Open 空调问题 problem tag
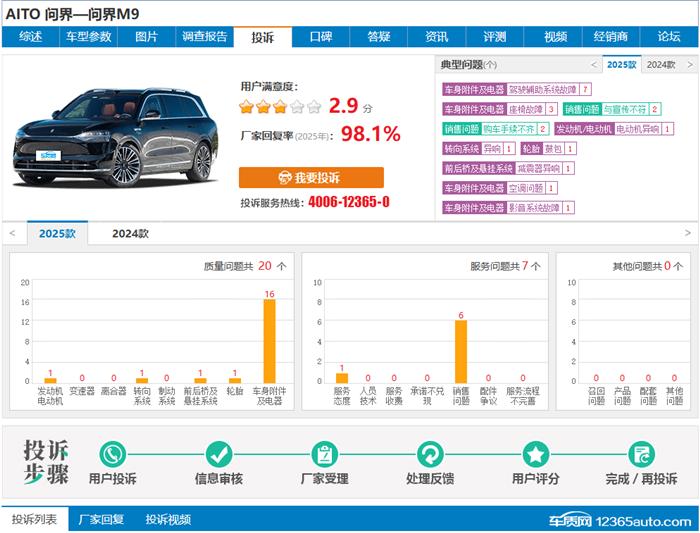This screenshot has height=533, width=700. tap(500, 188)
